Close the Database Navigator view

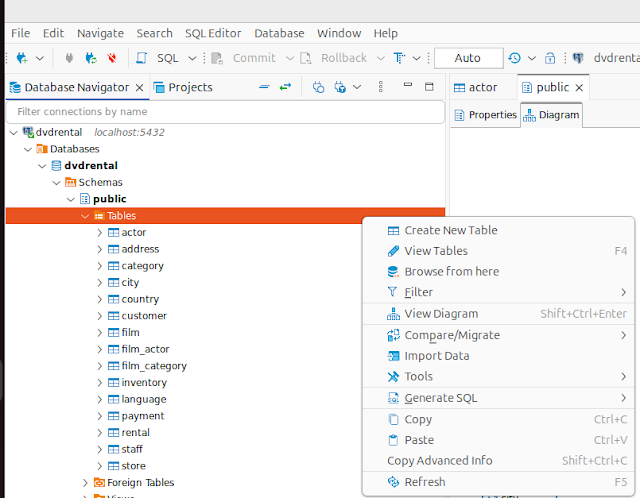139,87
